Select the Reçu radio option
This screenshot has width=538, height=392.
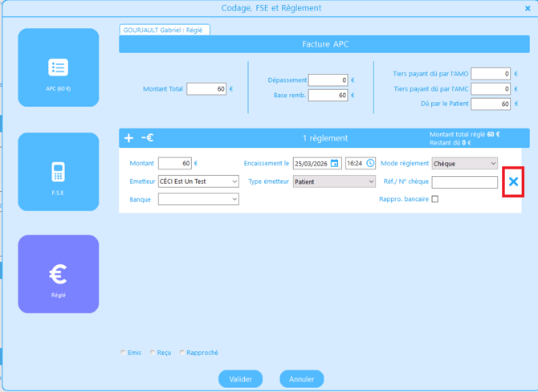pyautogui.click(x=153, y=353)
